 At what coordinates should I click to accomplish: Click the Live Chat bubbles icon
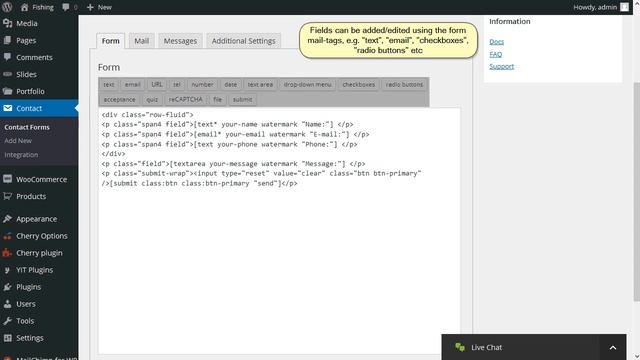[460, 347]
